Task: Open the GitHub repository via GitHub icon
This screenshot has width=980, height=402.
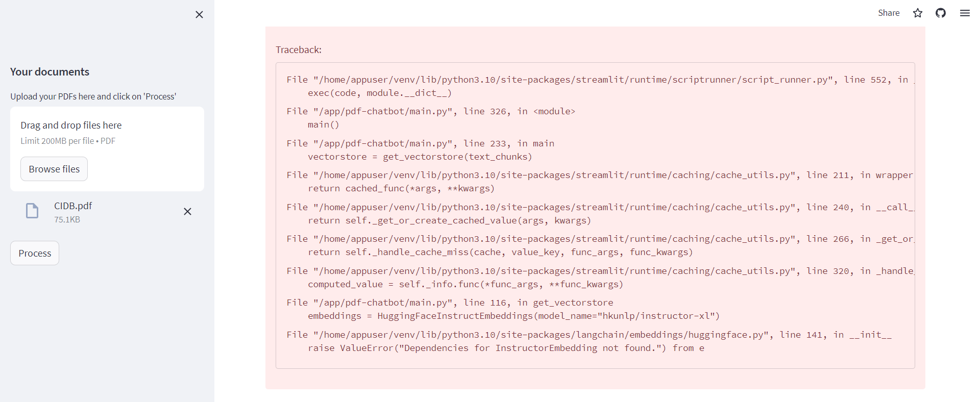Action: pos(941,13)
